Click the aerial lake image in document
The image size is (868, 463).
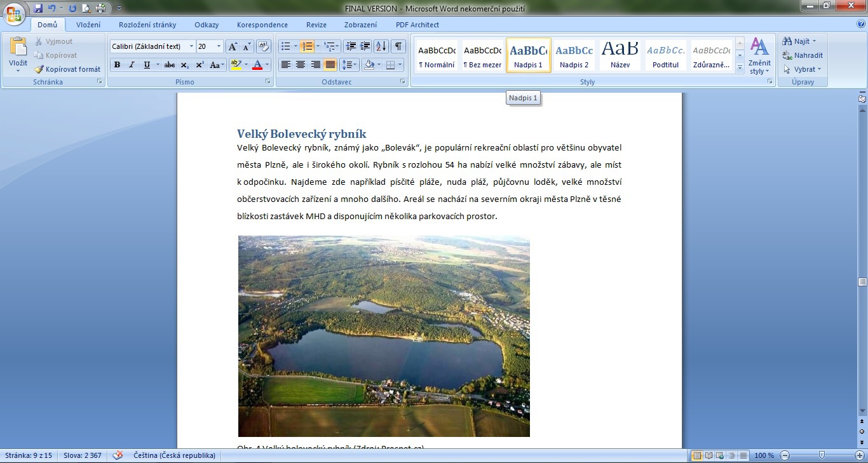pos(384,336)
